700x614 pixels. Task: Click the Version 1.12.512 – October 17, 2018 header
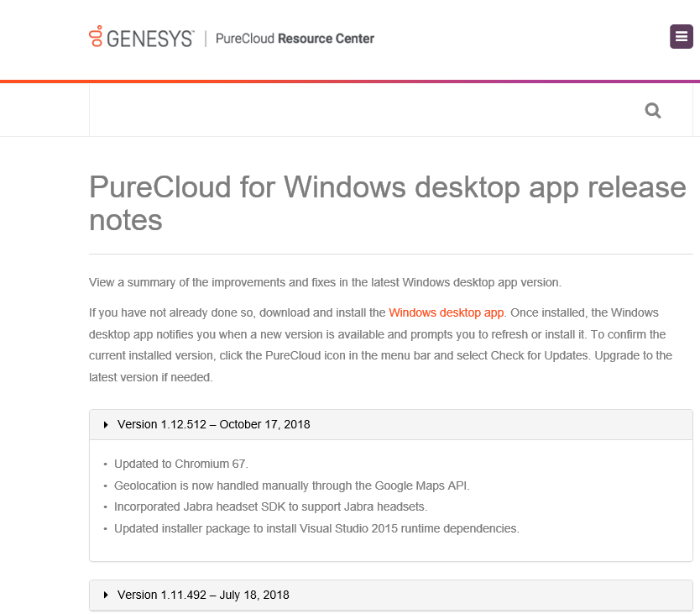390,424
